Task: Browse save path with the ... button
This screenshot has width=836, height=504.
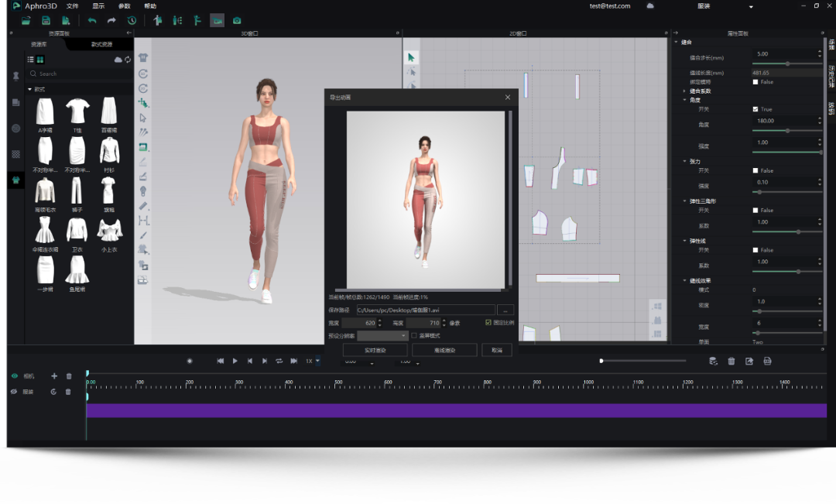Action: tap(505, 310)
